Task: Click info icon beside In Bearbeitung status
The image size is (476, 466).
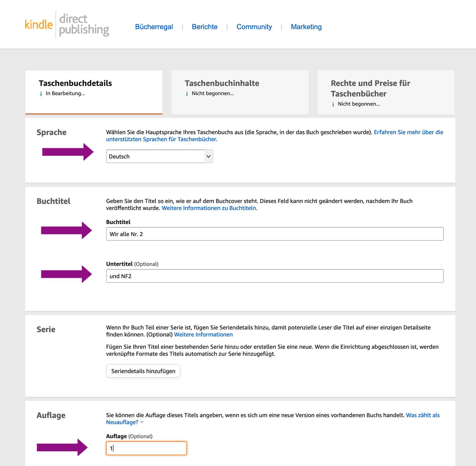Action: tap(41, 94)
